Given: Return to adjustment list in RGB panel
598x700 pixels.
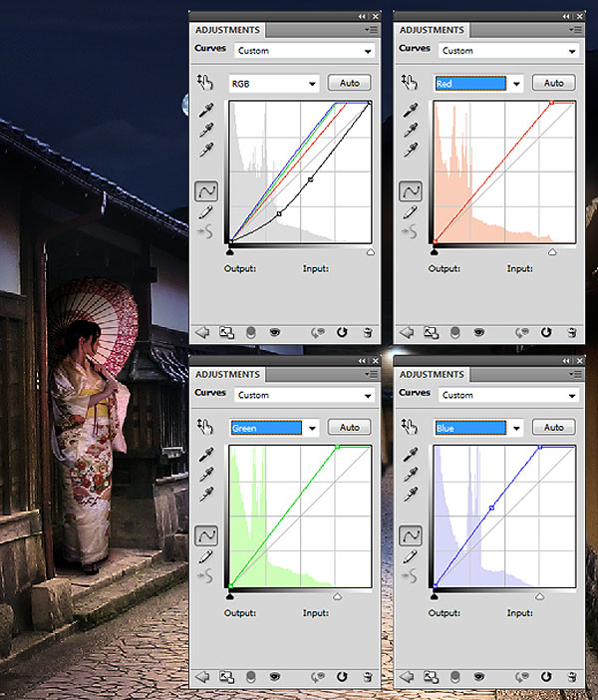Looking at the screenshot, I should (x=202, y=333).
